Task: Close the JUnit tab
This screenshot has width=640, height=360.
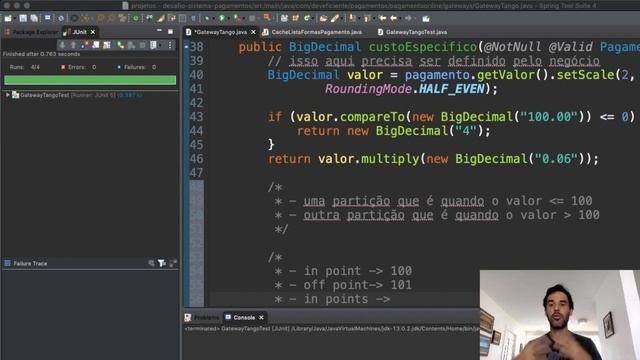Action: click(x=93, y=32)
